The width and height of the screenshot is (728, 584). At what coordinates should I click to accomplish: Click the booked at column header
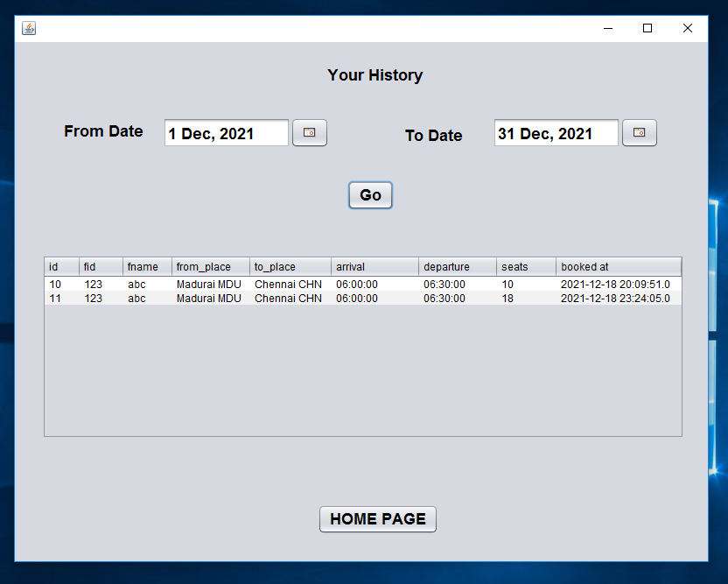tap(619, 267)
